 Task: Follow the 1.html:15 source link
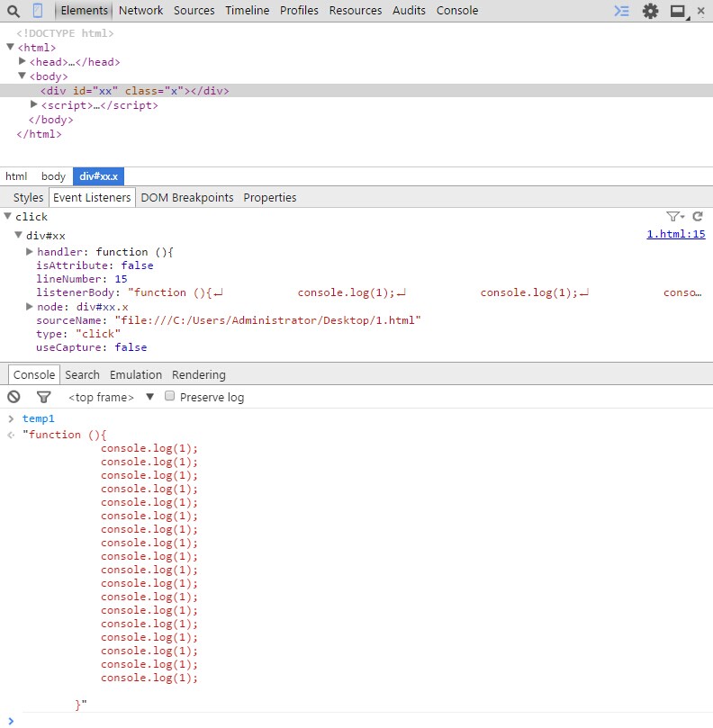676,234
